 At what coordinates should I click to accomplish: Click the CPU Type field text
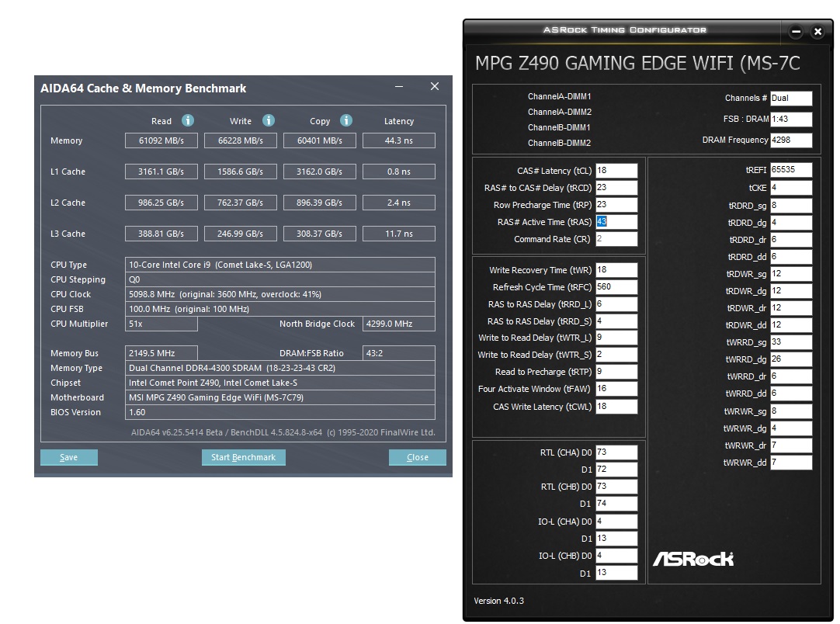[x=280, y=265]
